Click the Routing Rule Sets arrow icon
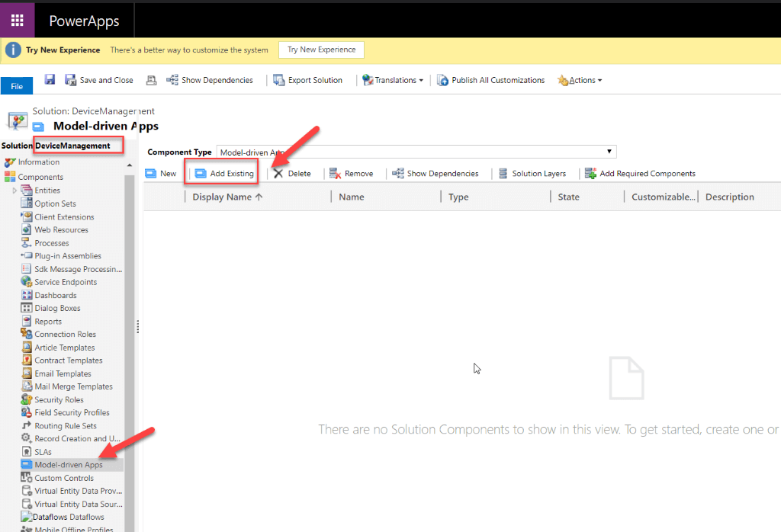781x532 pixels. pos(27,425)
